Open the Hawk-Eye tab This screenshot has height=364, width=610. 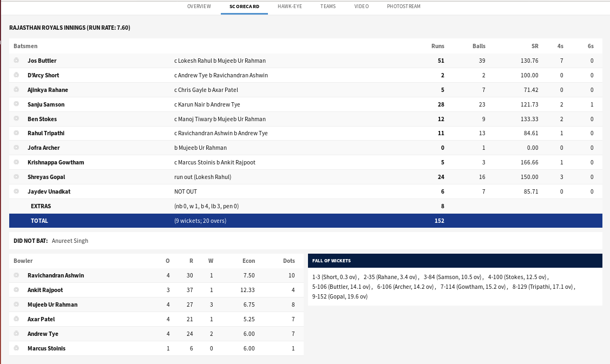[290, 6]
